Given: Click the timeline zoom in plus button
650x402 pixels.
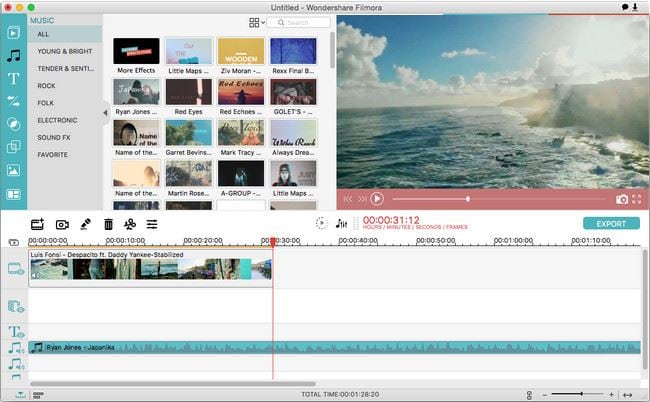Looking at the screenshot, I should 611,395.
